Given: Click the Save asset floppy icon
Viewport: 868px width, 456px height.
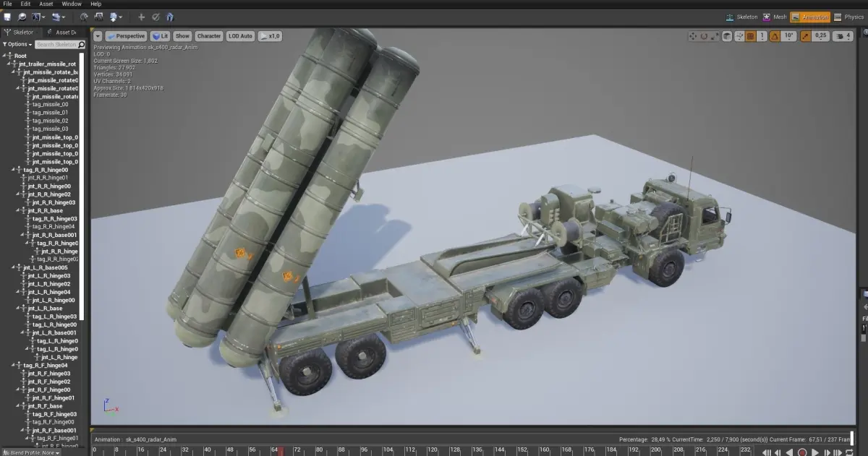Looking at the screenshot, I should pos(7,17).
